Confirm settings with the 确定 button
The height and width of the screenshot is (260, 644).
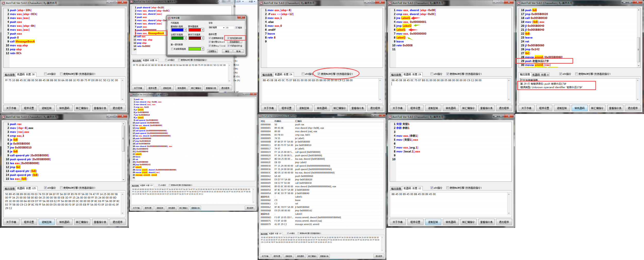227,51
